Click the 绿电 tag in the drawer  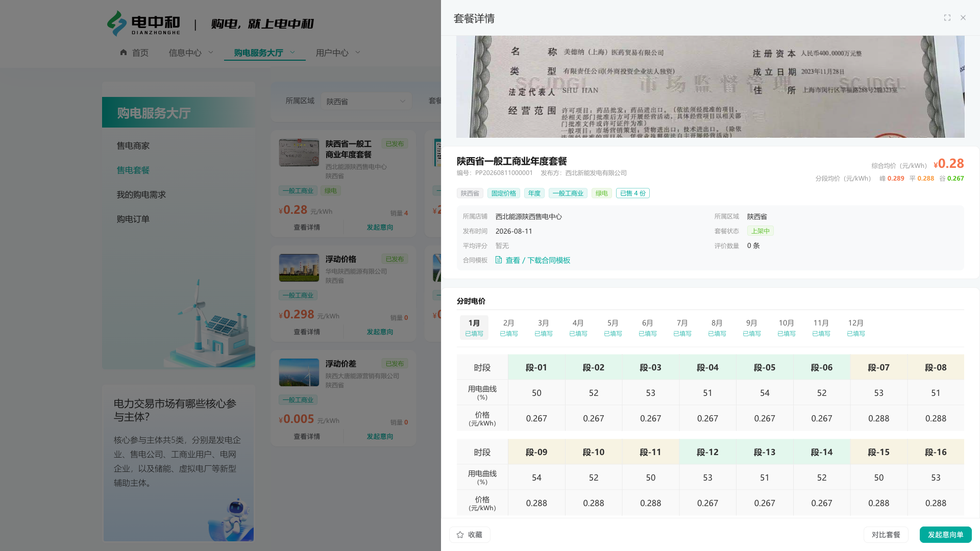click(602, 193)
